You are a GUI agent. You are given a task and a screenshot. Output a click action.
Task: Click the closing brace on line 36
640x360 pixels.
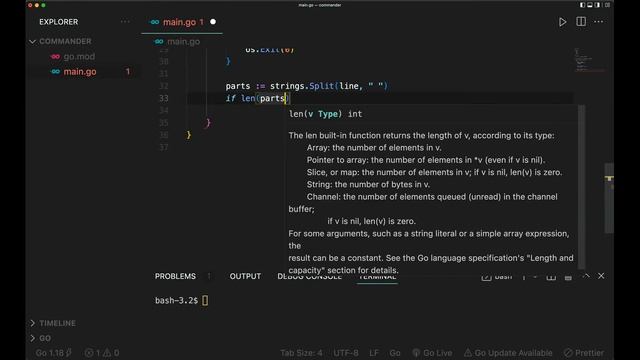click(189, 134)
